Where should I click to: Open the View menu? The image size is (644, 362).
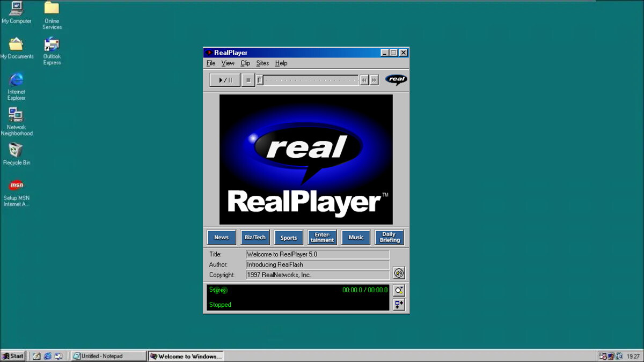(x=228, y=63)
